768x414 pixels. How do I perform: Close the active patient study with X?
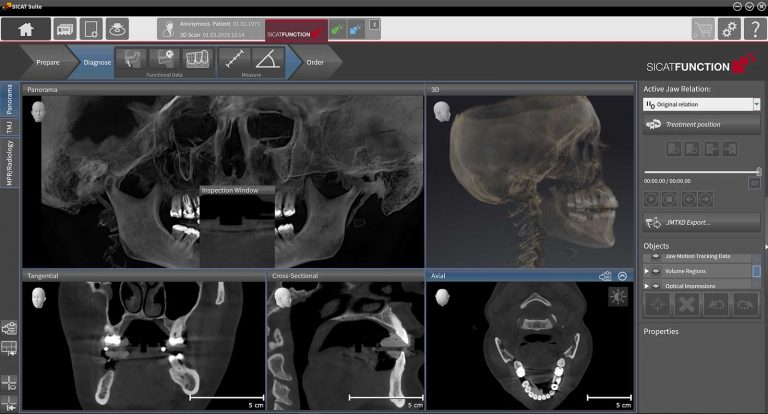pos(374,23)
